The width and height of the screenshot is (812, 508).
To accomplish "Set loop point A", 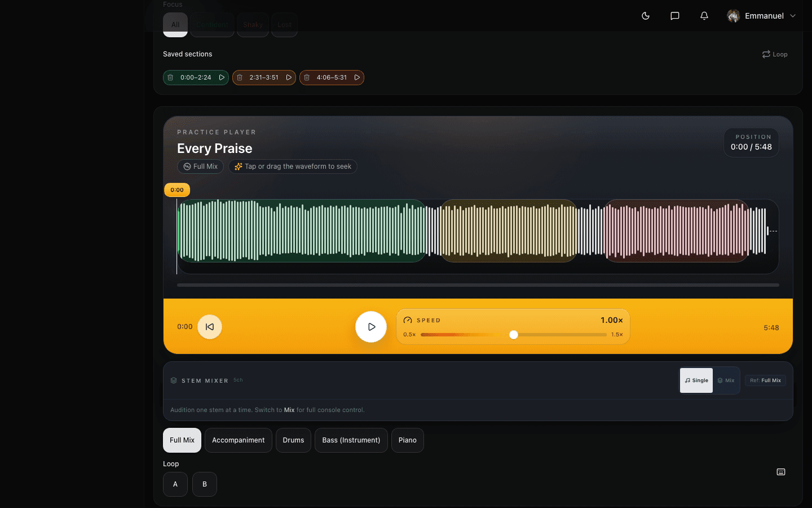I will click(175, 484).
